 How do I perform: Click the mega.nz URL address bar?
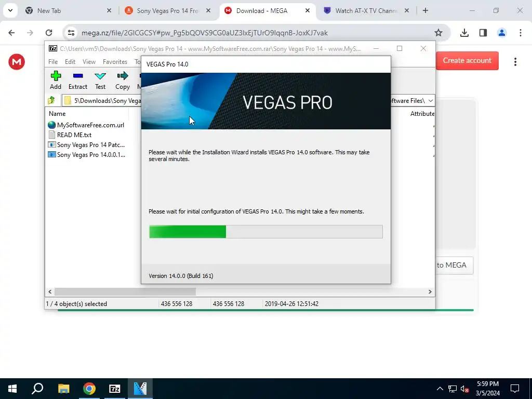tap(204, 33)
